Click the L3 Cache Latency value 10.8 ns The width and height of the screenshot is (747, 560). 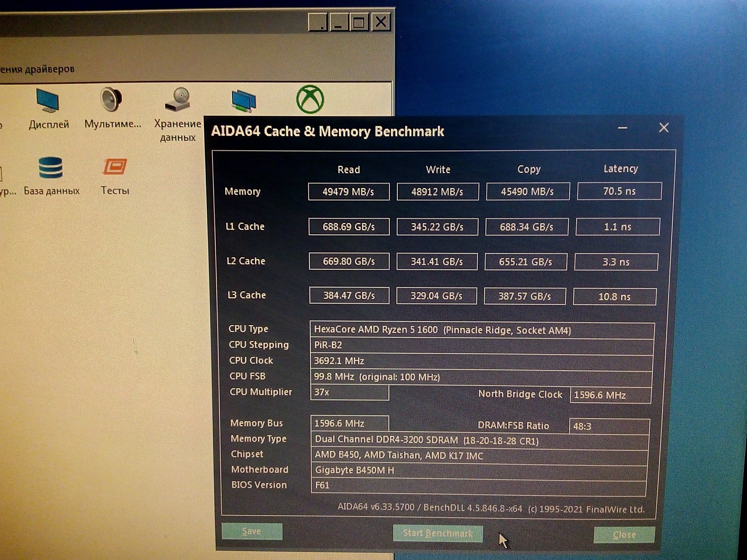click(x=614, y=296)
